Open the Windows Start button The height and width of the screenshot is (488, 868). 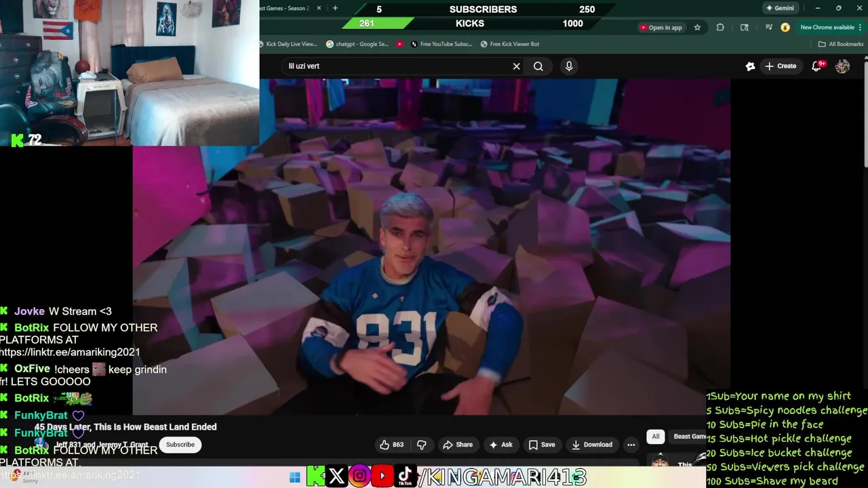294,477
